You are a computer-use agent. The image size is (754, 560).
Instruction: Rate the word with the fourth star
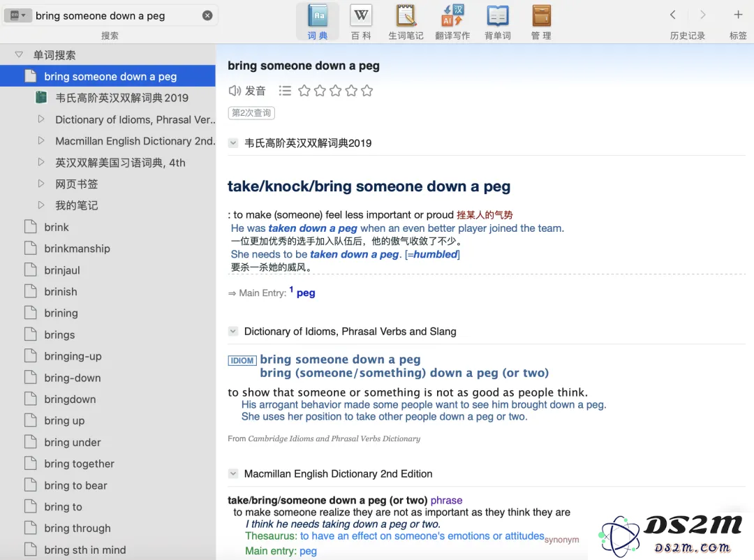351,91
